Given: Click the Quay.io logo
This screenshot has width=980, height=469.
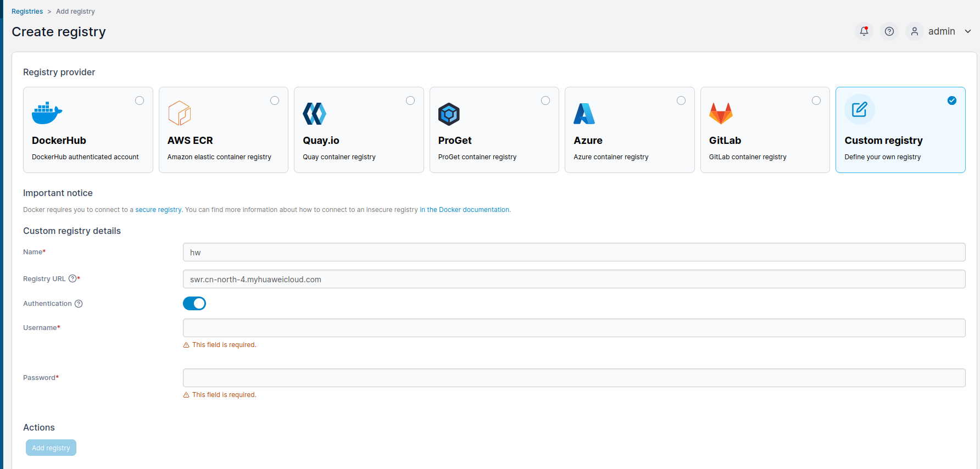Looking at the screenshot, I should 314,114.
